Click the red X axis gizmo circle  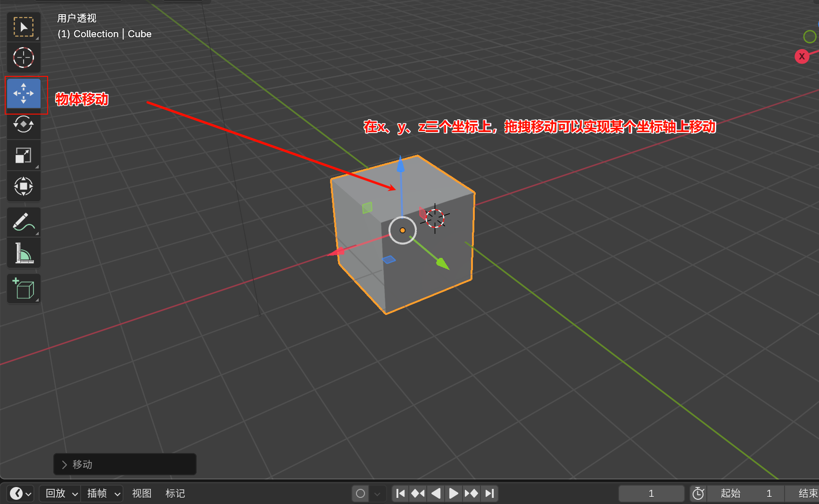pyautogui.click(x=802, y=57)
